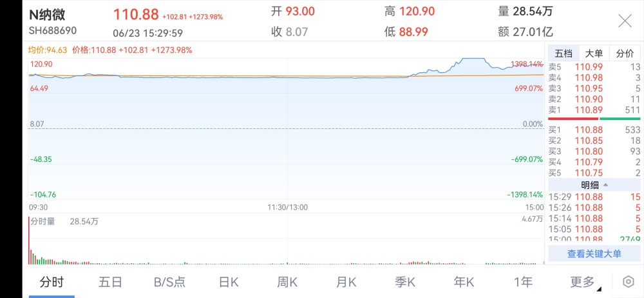Click the 查看关键大单 button
The height and width of the screenshot is (298, 644).
click(x=594, y=253)
